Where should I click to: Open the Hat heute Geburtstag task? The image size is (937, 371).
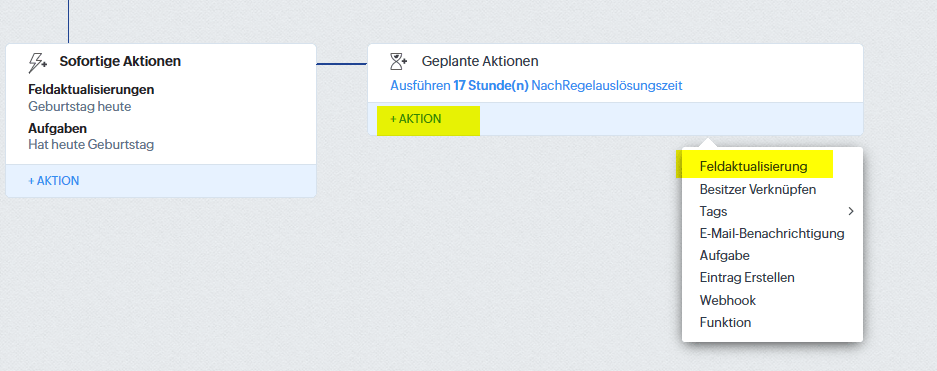(91, 145)
